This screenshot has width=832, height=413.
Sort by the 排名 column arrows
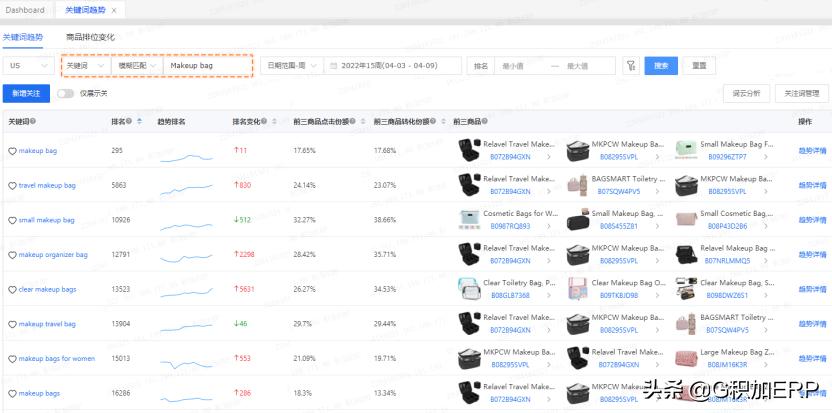click(140, 122)
